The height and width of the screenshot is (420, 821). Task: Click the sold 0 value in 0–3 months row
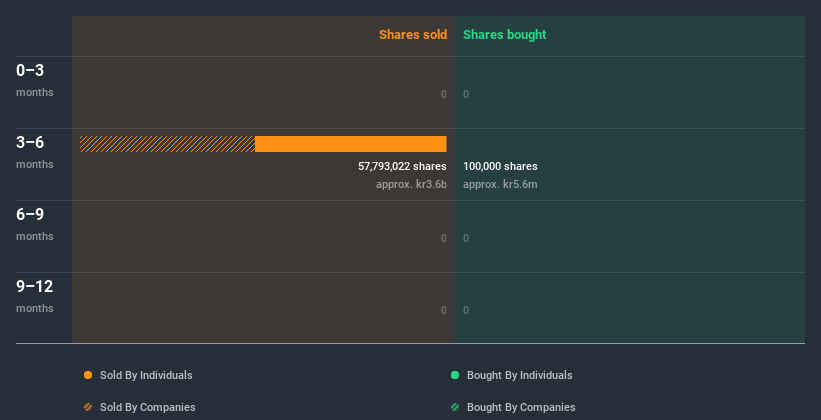click(444, 94)
